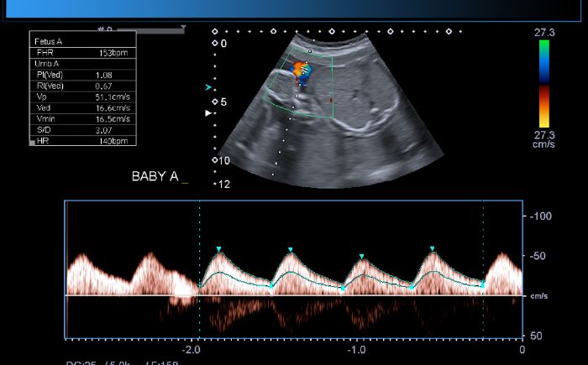Expand the dropdown triangle above measurement table
This screenshot has width=588, height=365.
(x=182, y=30)
